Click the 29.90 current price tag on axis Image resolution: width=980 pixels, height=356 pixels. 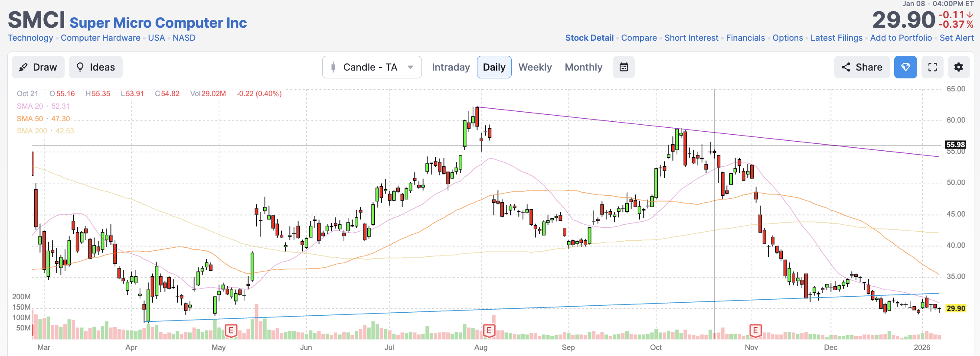(956, 308)
